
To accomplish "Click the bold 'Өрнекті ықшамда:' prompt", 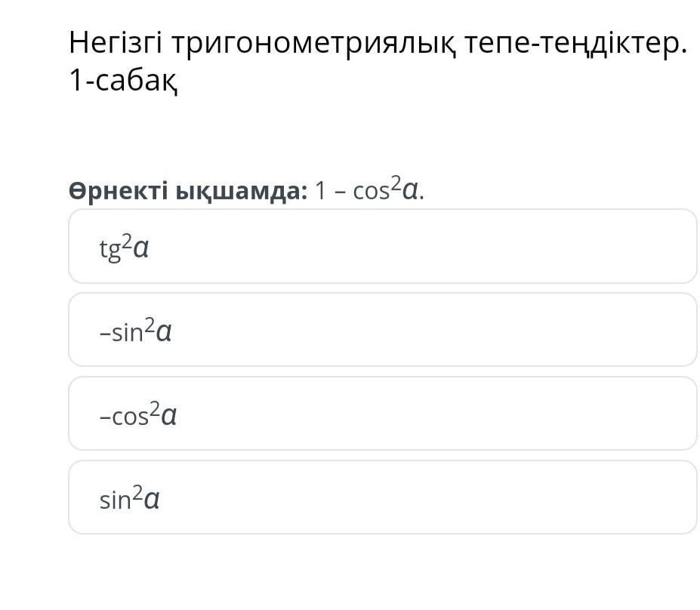I will tap(188, 191).
